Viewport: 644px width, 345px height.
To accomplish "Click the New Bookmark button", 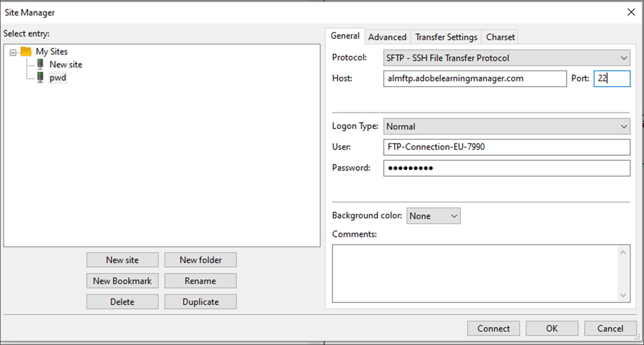I will [x=122, y=281].
